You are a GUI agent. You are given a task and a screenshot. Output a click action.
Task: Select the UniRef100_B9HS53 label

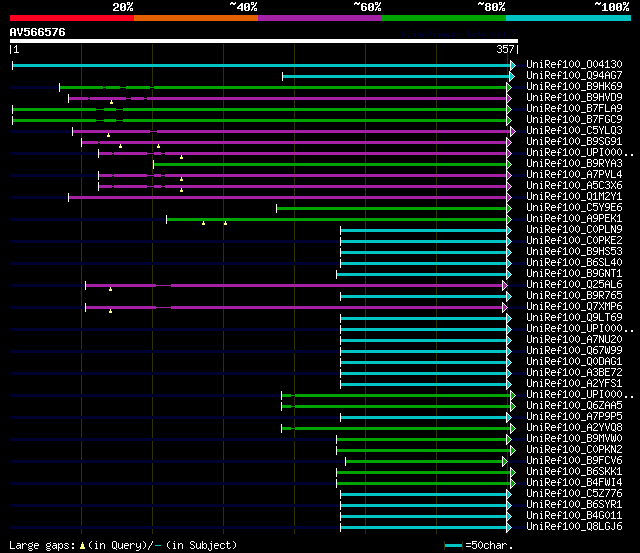574,251
